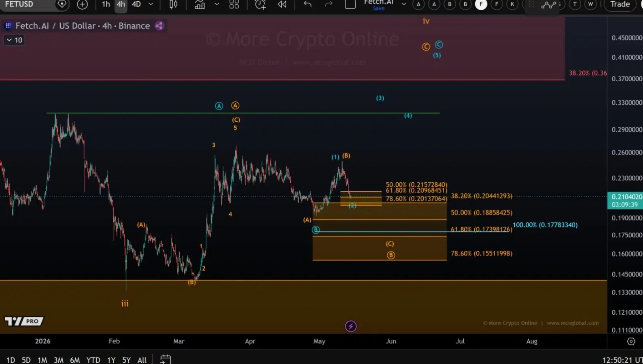Click the purple share icon beside Binance
Image resolution: width=643 pixels, height=364 pixels.
tap(159, 26)
